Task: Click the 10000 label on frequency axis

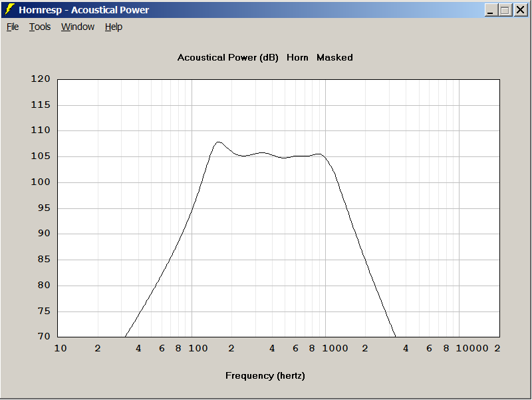Action: (x=472, y=348)
